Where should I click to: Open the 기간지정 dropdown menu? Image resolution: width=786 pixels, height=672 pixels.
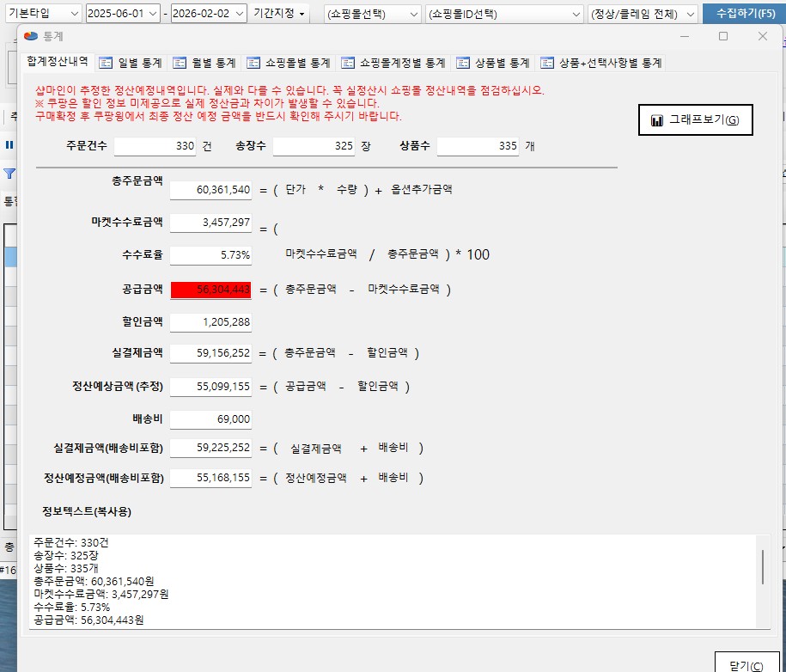(x=280, y=14)
